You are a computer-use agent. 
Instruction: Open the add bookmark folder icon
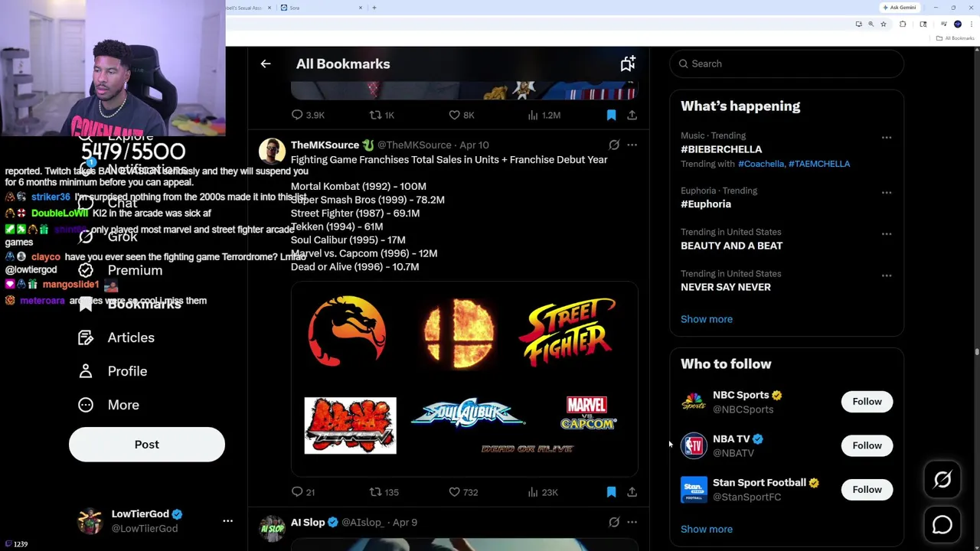(628, 64)
